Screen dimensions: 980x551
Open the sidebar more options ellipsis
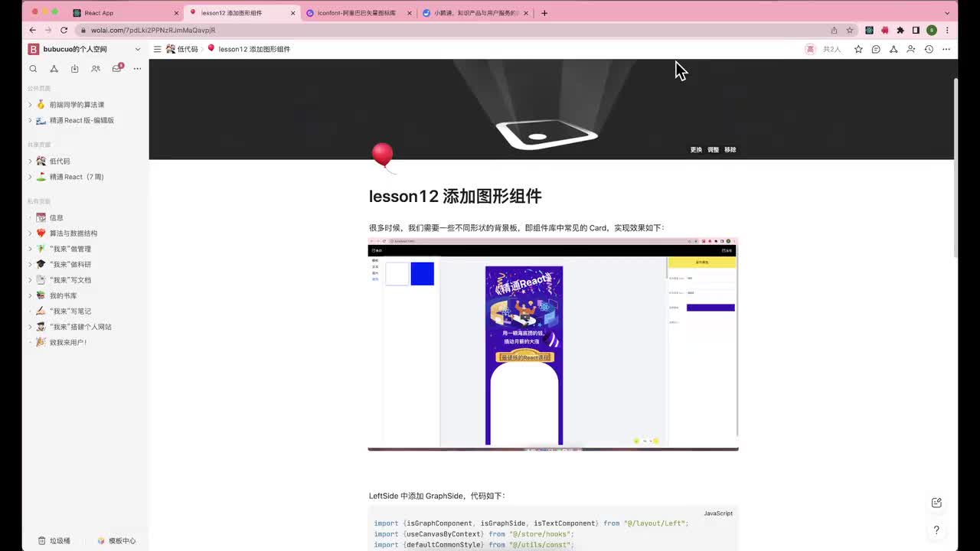click(x=137, y=68)
